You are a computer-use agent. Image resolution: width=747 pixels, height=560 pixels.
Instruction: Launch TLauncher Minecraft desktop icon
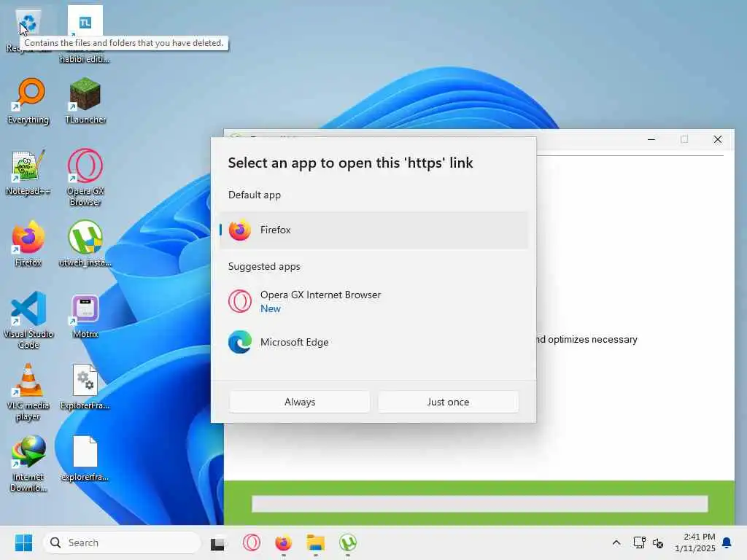85,101
